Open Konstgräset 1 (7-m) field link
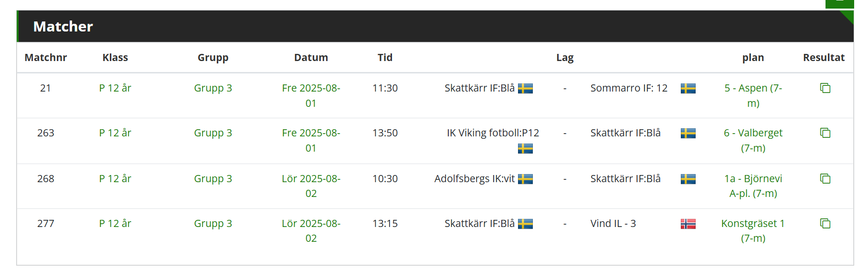Screen dimensions: 868x268 753,231
